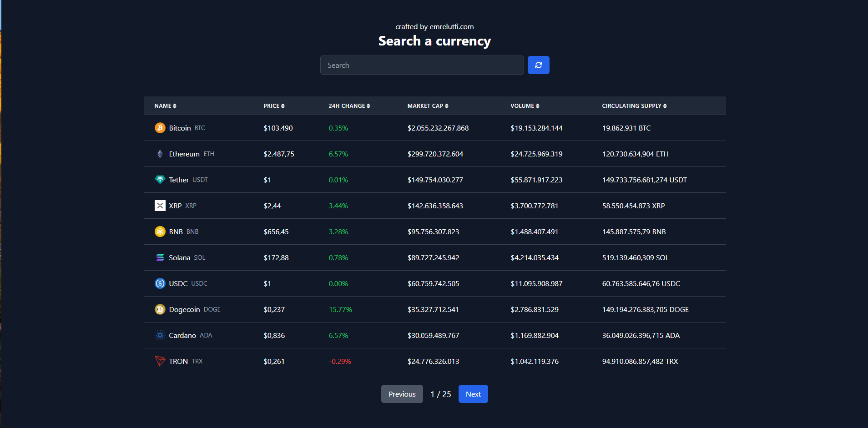Viewport: 868px width, 428px height.
Task: Click the Cardano name label
Action: [182, 336]
